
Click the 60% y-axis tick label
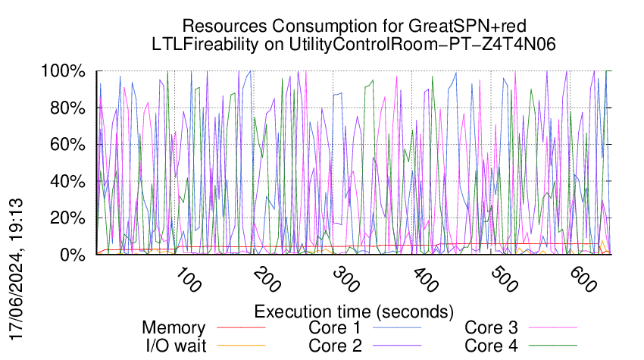pos(67,145)
